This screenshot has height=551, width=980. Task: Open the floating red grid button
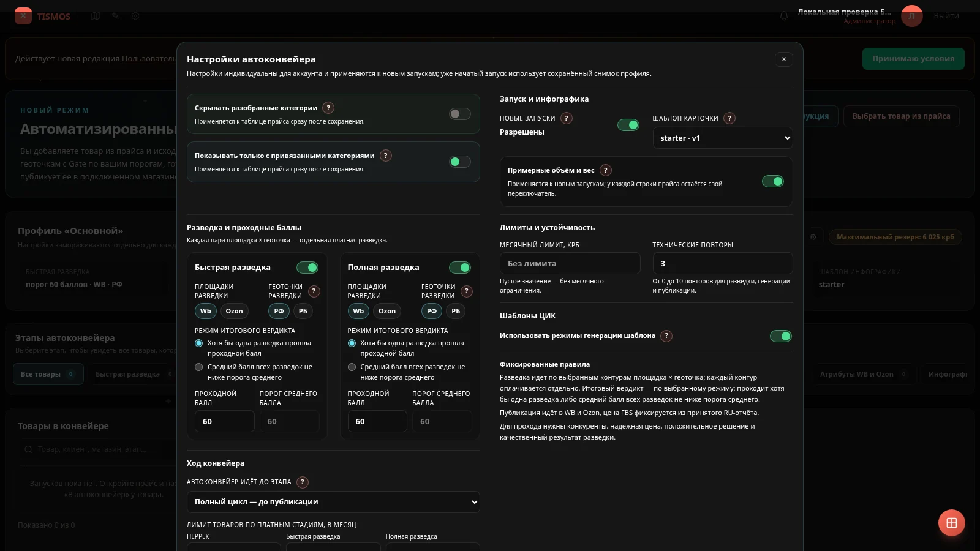(951, 523)
